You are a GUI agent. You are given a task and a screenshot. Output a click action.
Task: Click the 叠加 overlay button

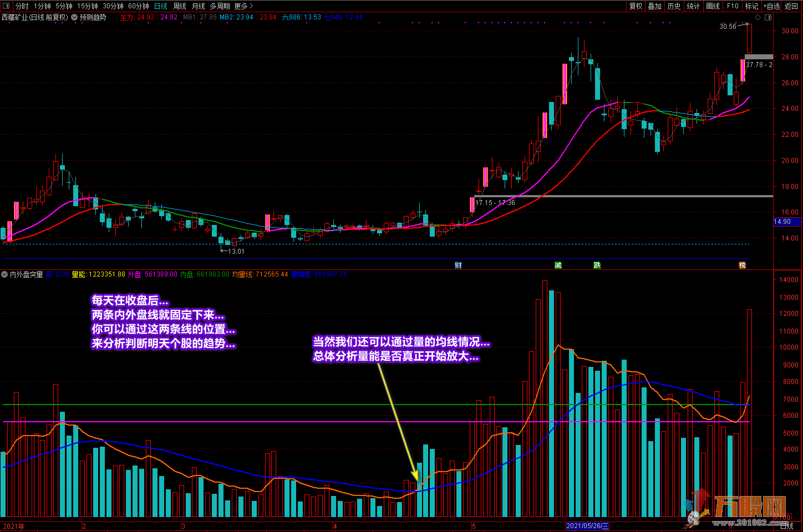point(655,6)
